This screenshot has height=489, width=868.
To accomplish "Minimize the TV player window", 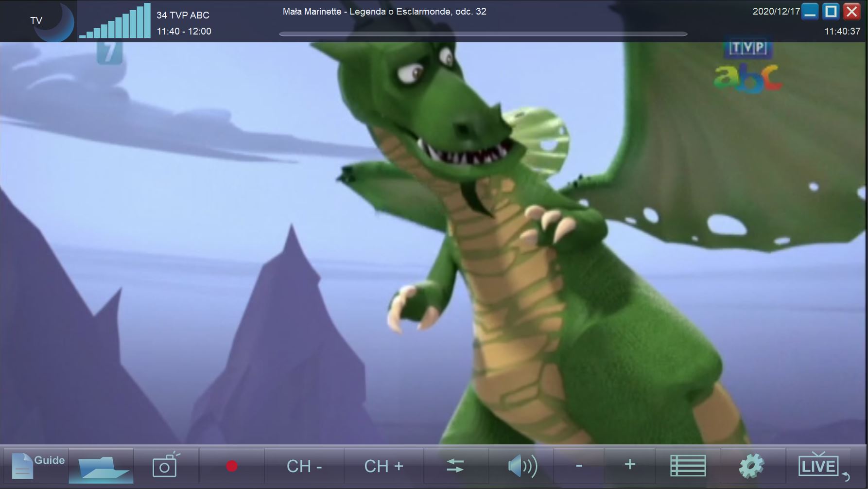I will (810, 11).
